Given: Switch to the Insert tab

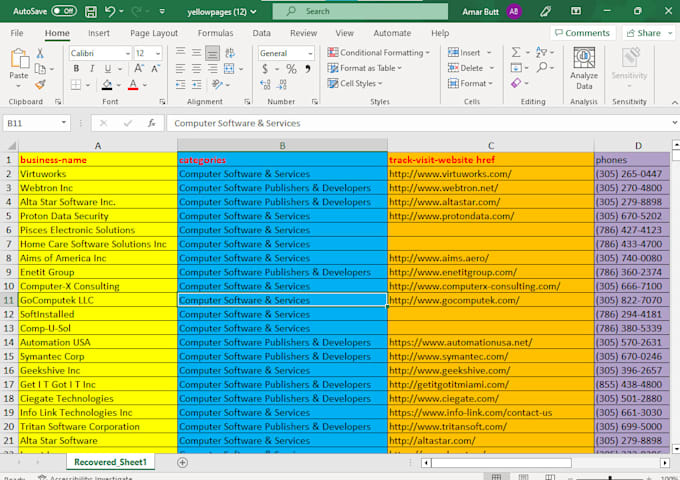Looking at the screenshot, I should click(99, 33).
